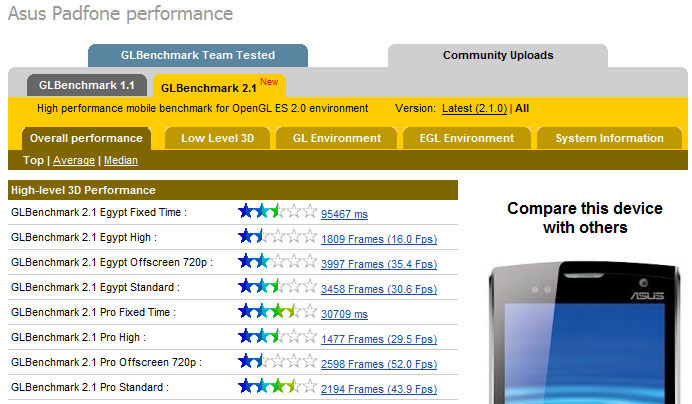
Task: Open the Low Level 3D tab
Action: (x=217, y=138)
